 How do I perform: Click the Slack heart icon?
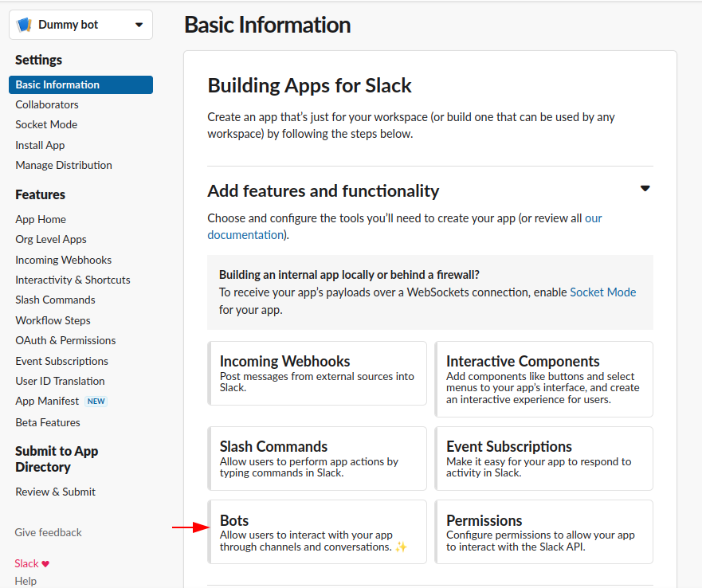click(x=45, y=564)
